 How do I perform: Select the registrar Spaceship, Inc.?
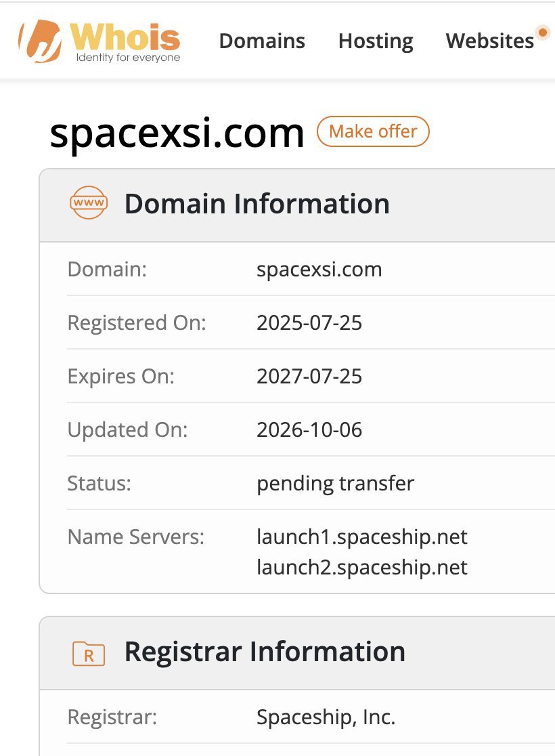click(x=326, y=717)
